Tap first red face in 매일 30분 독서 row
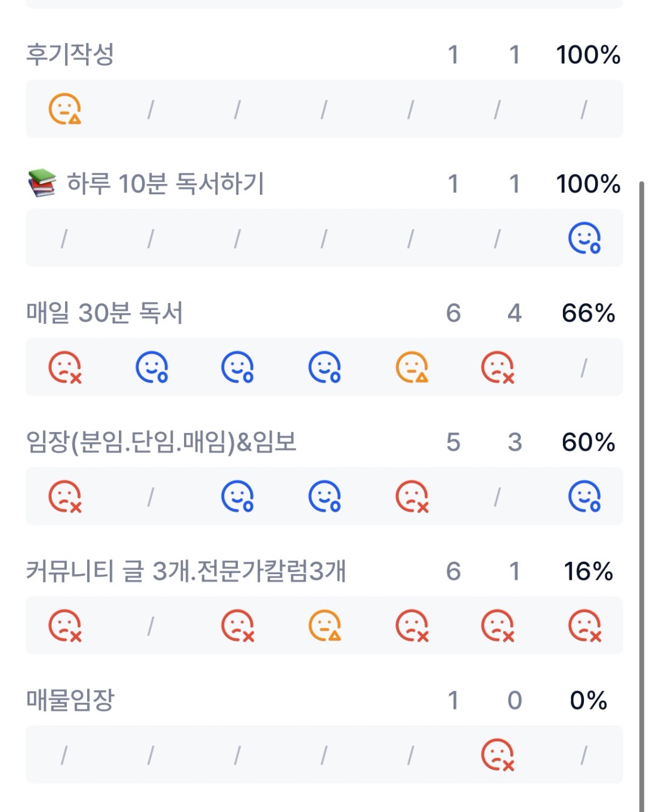 pyautogui.click(x=65, y=367)
